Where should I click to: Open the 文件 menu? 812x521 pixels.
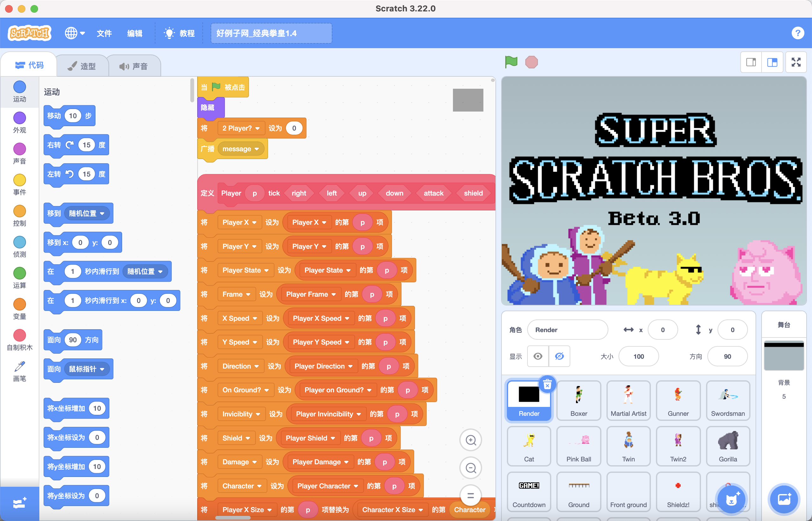click(104, 33)
